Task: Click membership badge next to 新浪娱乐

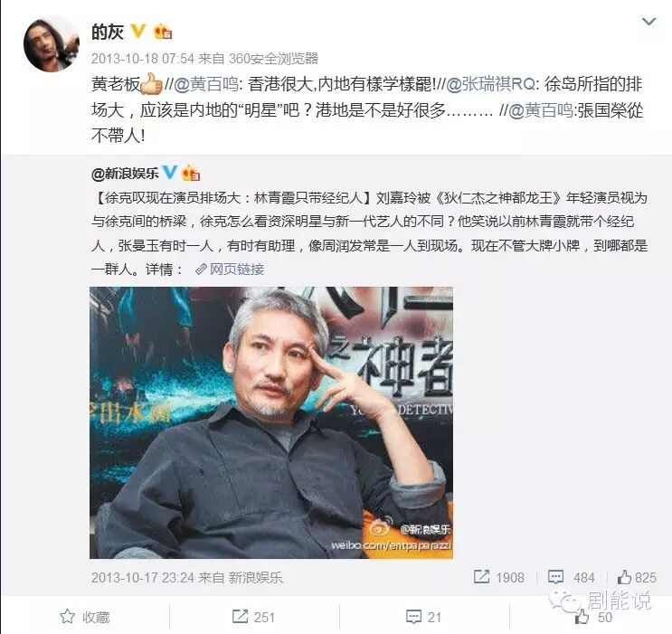Action: pyautogui.click(x=191, y=173)
